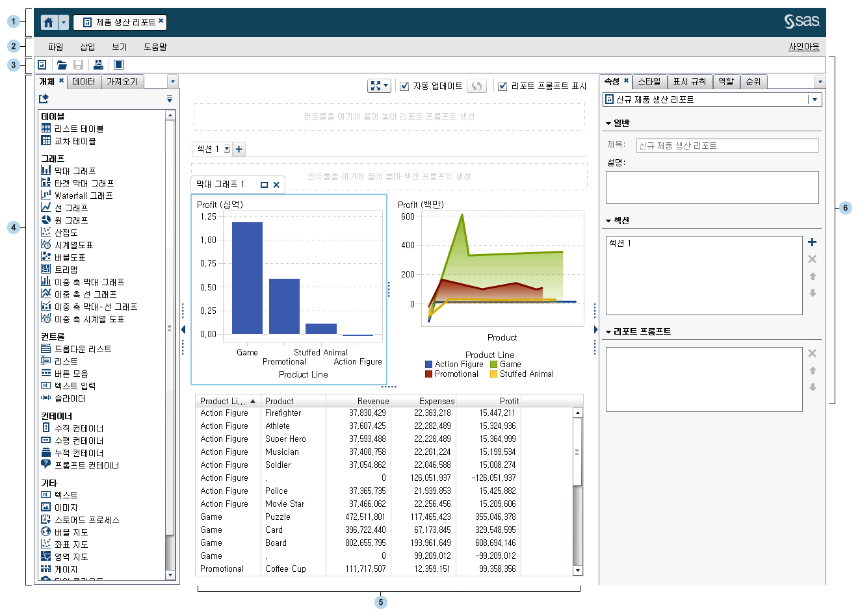The height and width of the screenshot is (616, 860).
Task: Open the 신규 제품 생산 리포트 dropdown
Action: coord(815,99)
